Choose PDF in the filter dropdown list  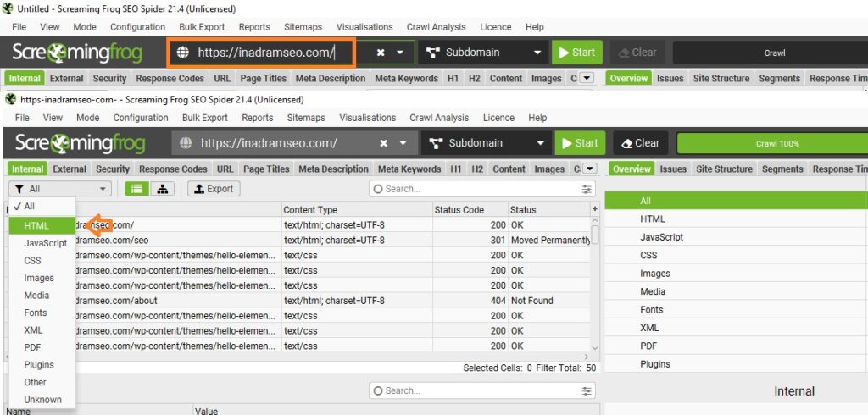tap(42, 347)
